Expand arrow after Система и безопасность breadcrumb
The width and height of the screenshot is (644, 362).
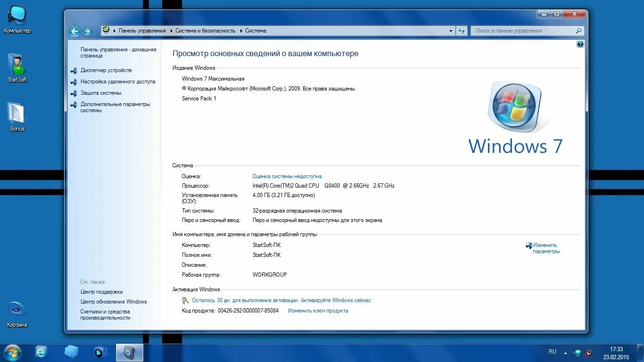(241, 31)
